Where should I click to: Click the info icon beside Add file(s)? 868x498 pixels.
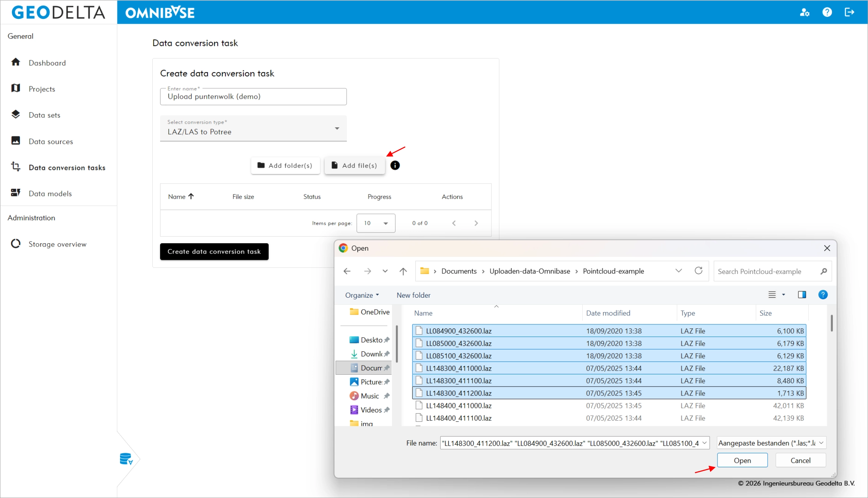pos(395,166)
